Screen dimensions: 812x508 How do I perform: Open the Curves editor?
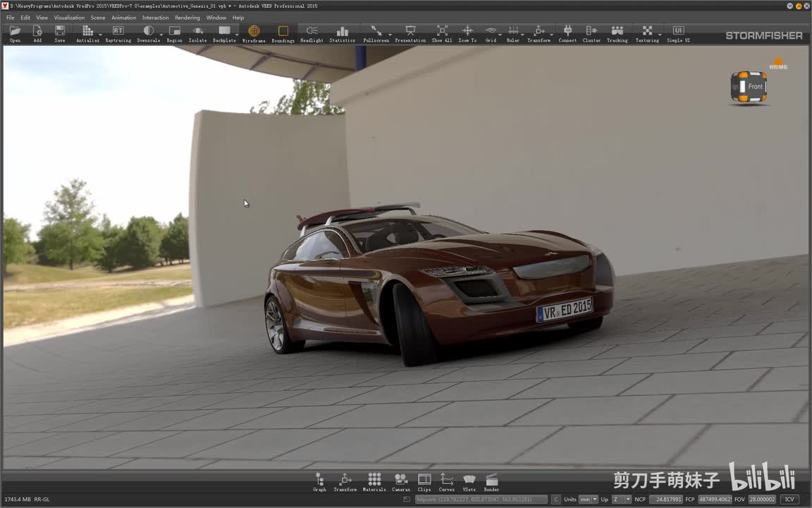(x=446, y=482)
